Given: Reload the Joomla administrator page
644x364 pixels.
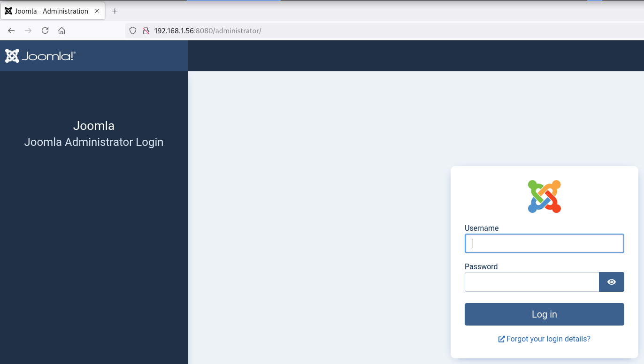Looking at the screenshot, I should point(45,30).
